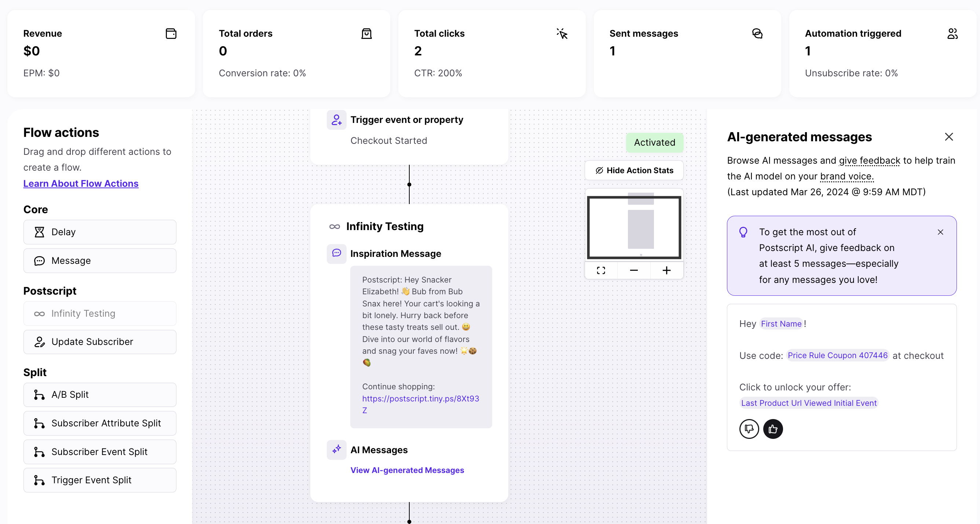
Task: Dismiss the Postscript AI tip banner
Action: pos(940,232)
